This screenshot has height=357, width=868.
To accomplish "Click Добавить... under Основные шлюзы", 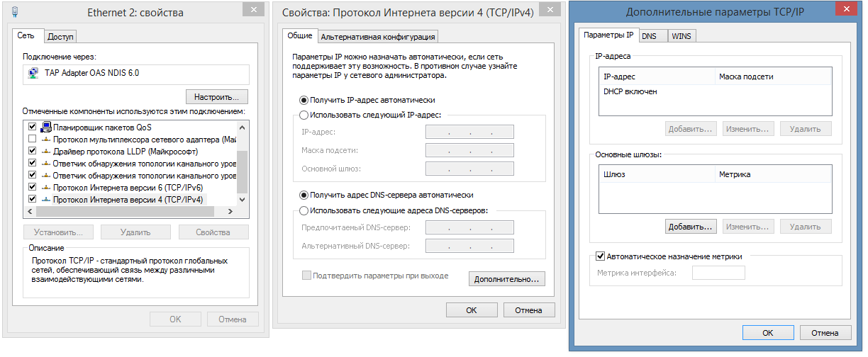I will pos(690,227).
